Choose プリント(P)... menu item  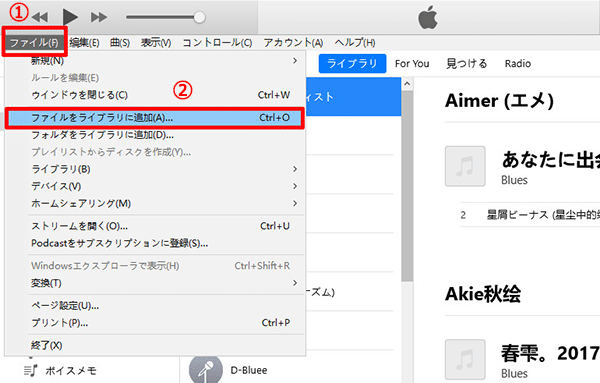tap(155, 323)
